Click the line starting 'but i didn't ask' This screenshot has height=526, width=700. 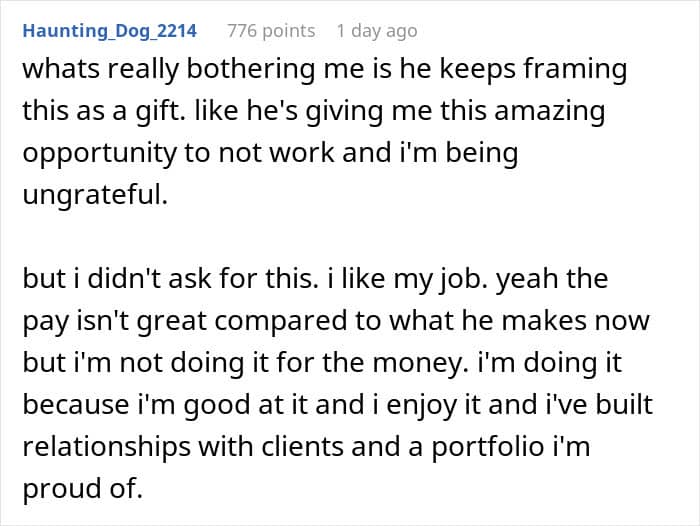200,281
